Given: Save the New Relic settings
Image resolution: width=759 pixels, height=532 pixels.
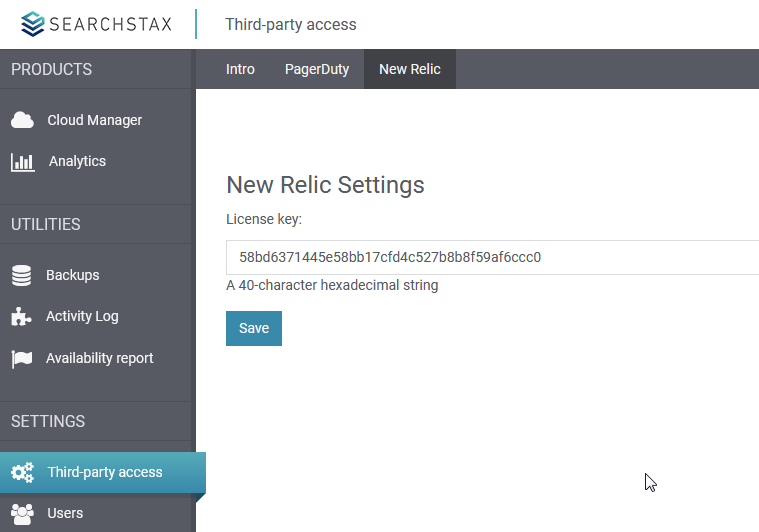Looking at the screenshot, I should 254,328.
